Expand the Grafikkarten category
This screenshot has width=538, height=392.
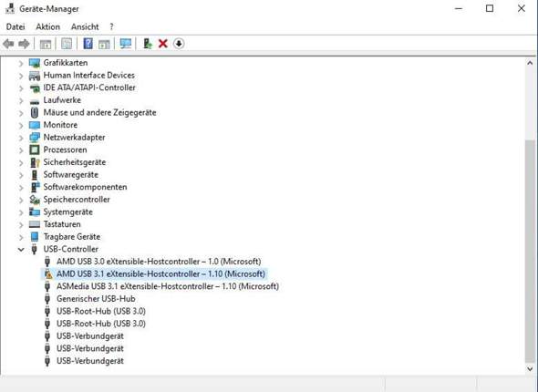(21, 63)
